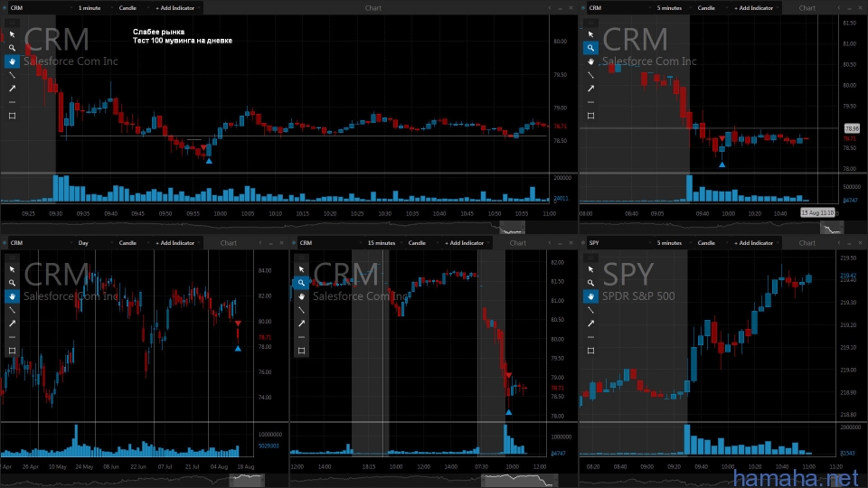868x488 pixels.
Task: Click blue buy marker triangle on CRM 1 minute chart
Action: click(209, 161)
